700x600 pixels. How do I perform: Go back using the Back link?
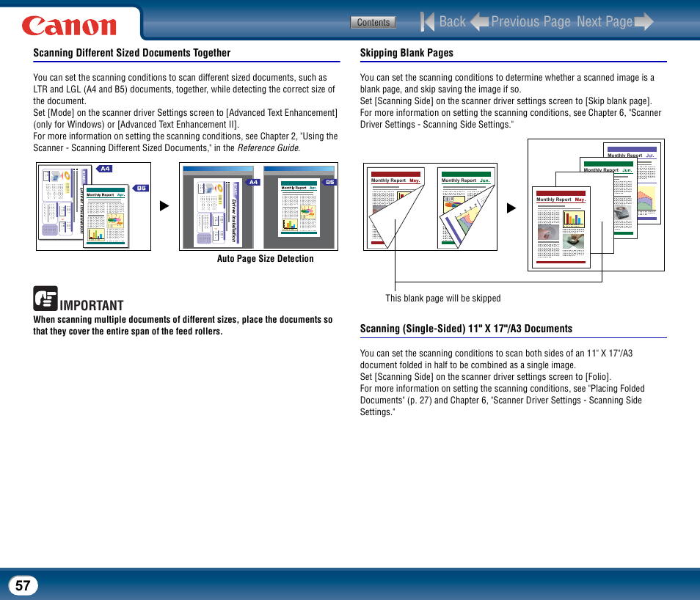(x=452, y=21)
